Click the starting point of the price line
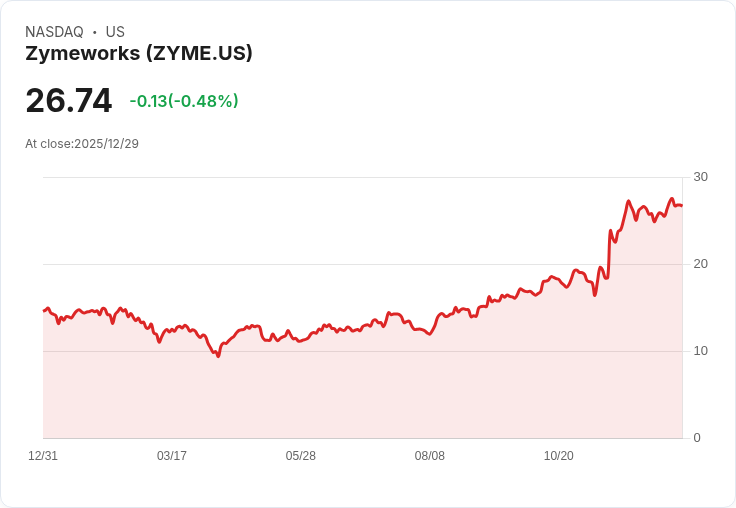Image resolution: width=736 pixels, height=508 pixels. tap(44, 310)
